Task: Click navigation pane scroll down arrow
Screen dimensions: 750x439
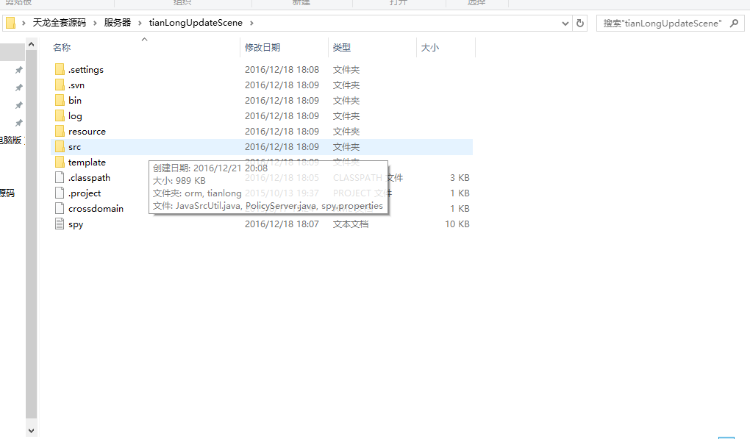Action: click(31, 431)
